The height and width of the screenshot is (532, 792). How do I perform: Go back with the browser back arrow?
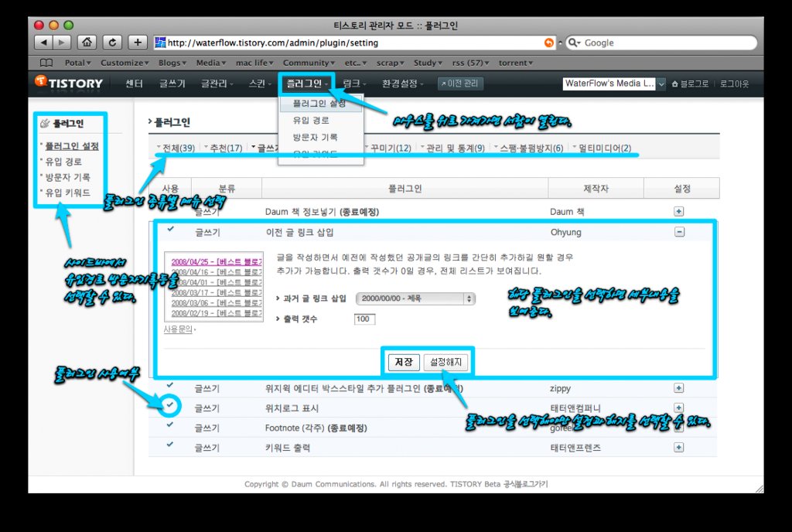pyautogui.click(x=43, y=43)
